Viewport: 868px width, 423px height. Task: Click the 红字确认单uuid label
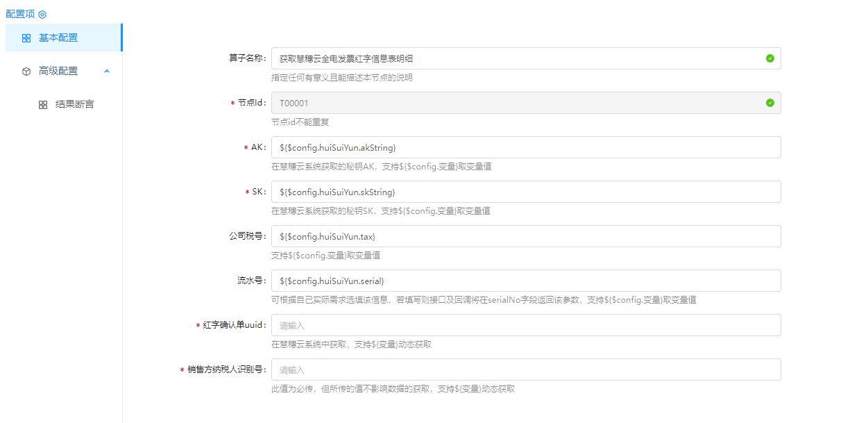click(235, 325)
